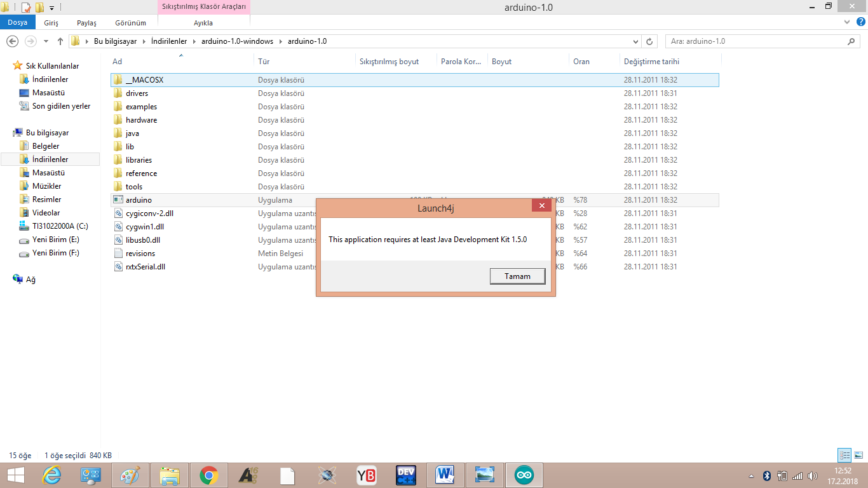Sort by Tür column header
Image resolution: width=868 pixels, height=488 pixels.
click(x=264, y=62)
